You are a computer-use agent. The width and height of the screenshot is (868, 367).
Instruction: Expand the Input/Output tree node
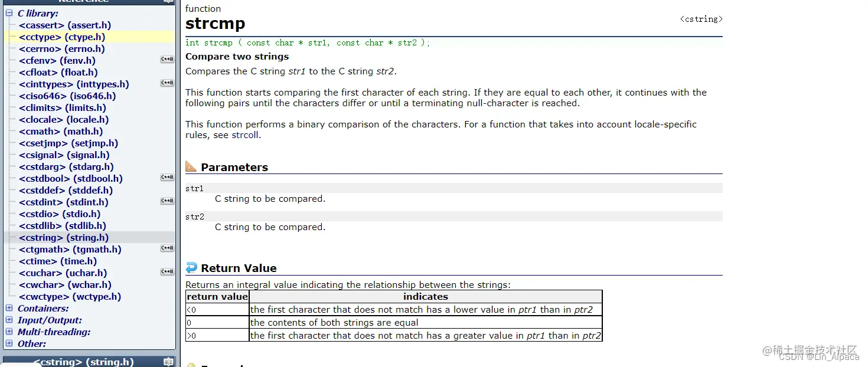tap(9, 320)
